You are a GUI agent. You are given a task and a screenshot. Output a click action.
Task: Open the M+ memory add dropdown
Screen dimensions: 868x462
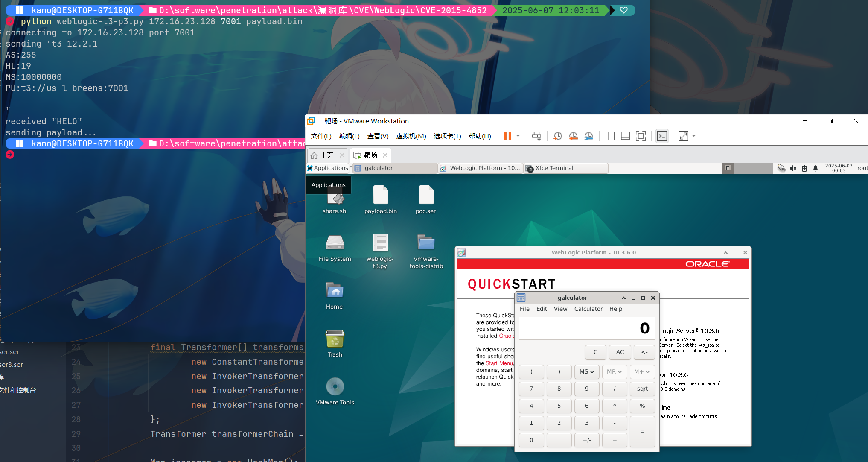tap(642, 372)
